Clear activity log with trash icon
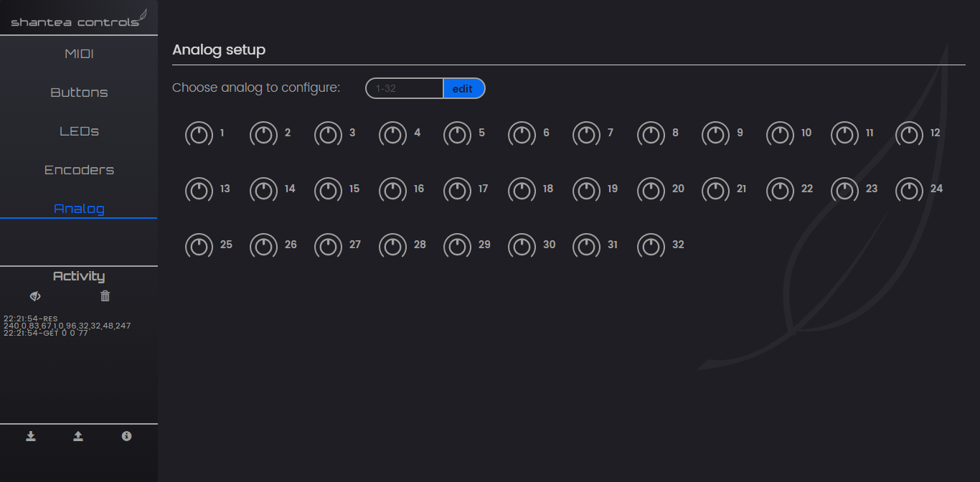The width and height of the screenshot is (980, 482). click(105, 296)
